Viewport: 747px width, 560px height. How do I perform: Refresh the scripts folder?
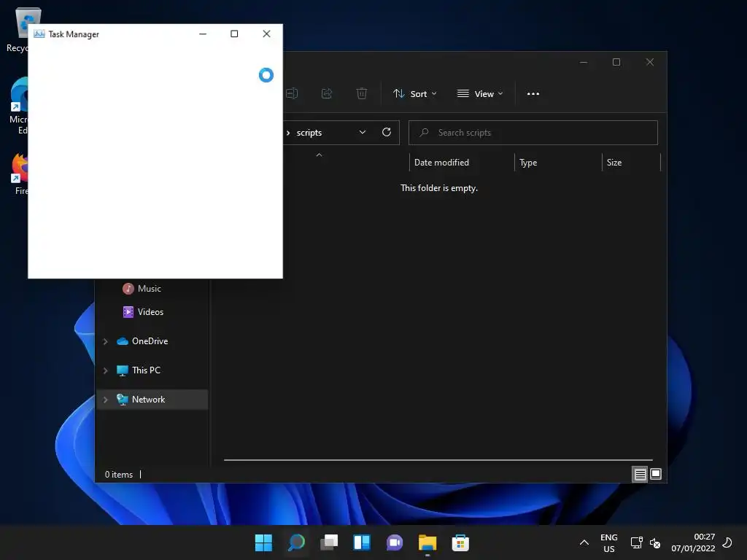[x=387, y=132]
